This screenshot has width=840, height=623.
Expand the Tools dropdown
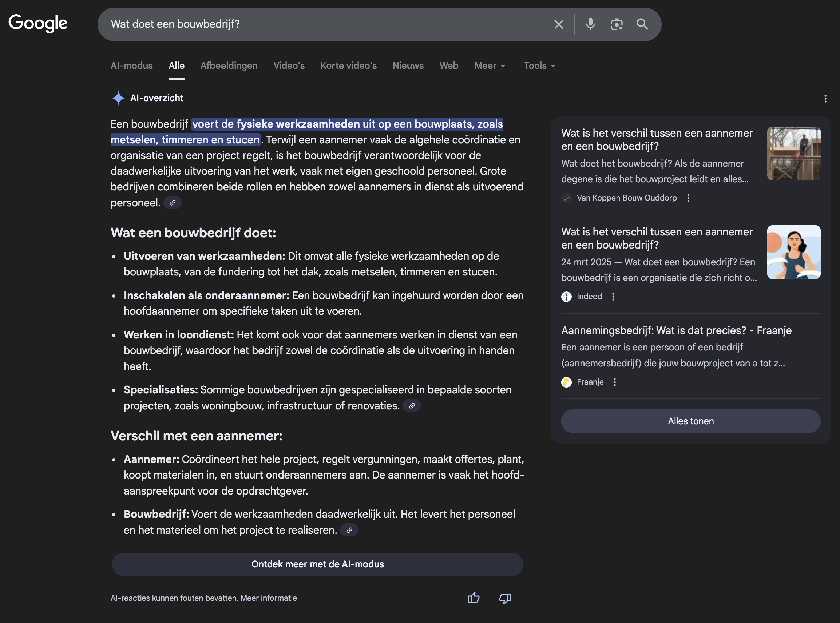click(539, 66)
